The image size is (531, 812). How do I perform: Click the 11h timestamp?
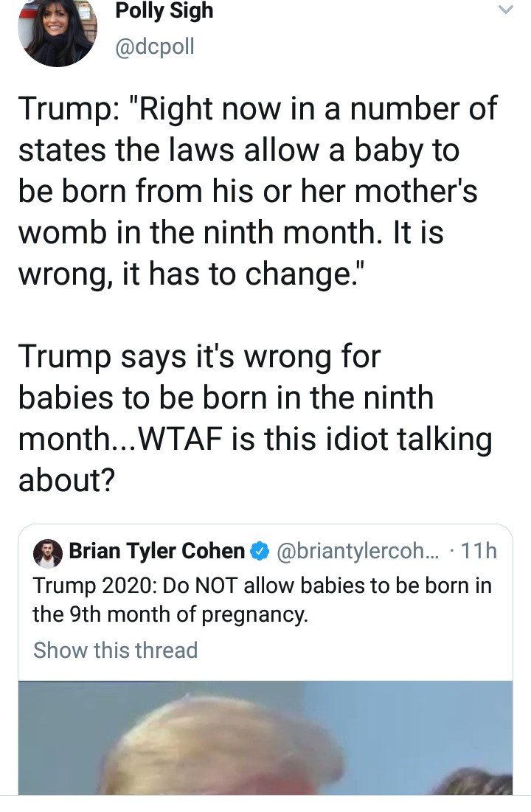(x=478, y=552)
